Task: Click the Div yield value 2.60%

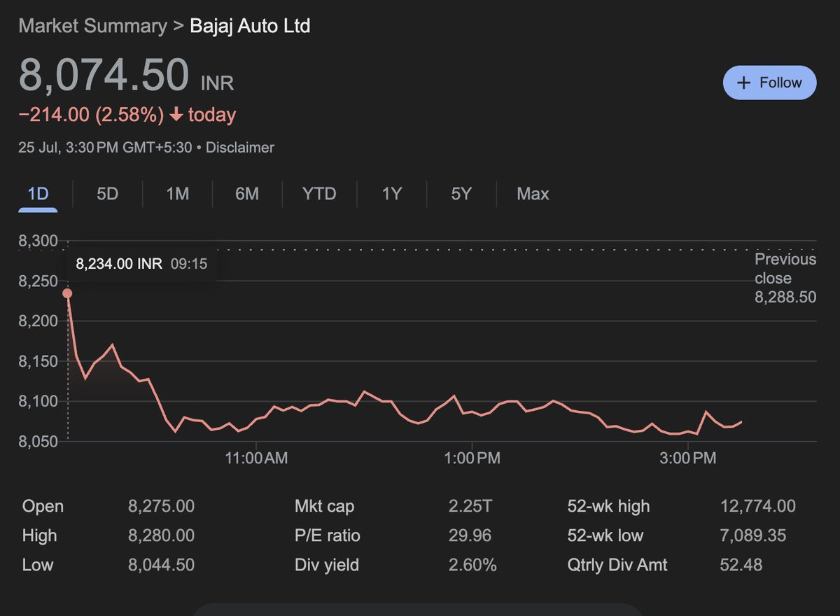Action: [x=472, y=564]
